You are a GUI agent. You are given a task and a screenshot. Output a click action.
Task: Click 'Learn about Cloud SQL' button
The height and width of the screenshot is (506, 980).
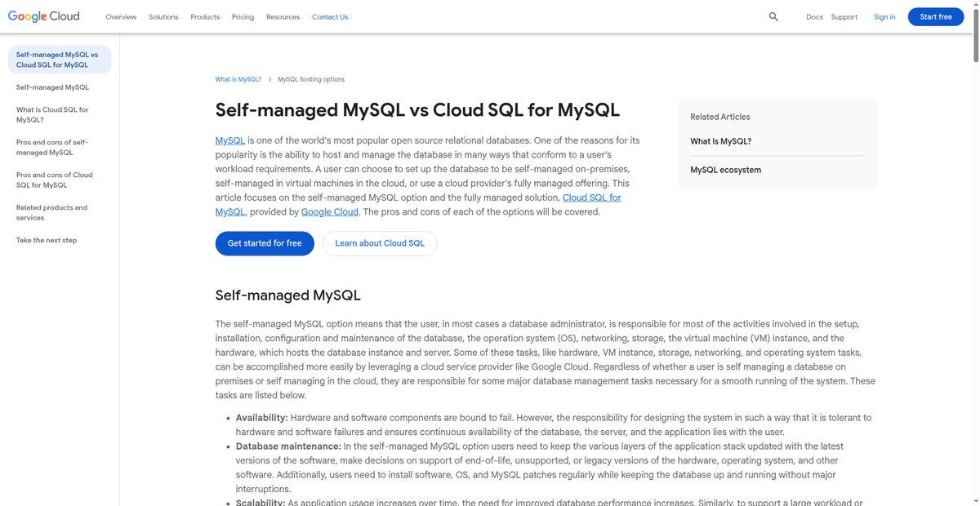[380, 243]
